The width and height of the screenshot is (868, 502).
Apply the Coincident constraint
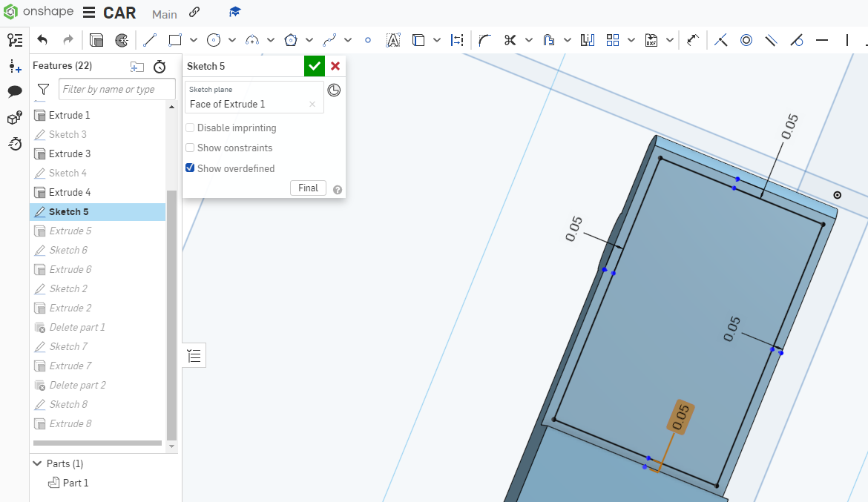click(721, 40)
